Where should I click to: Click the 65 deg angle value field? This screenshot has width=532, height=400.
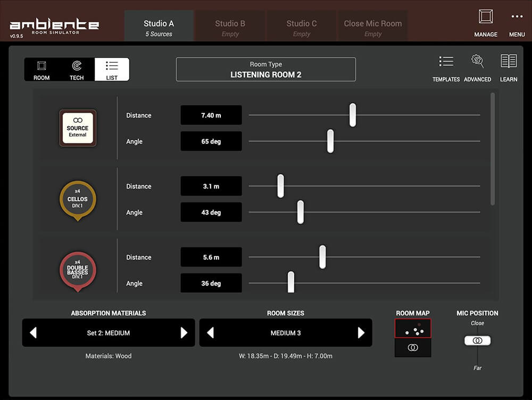pos(211,141)
